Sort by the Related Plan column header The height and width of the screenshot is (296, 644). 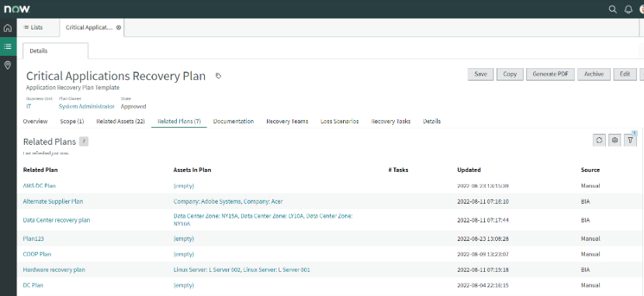tap(40, 170)
